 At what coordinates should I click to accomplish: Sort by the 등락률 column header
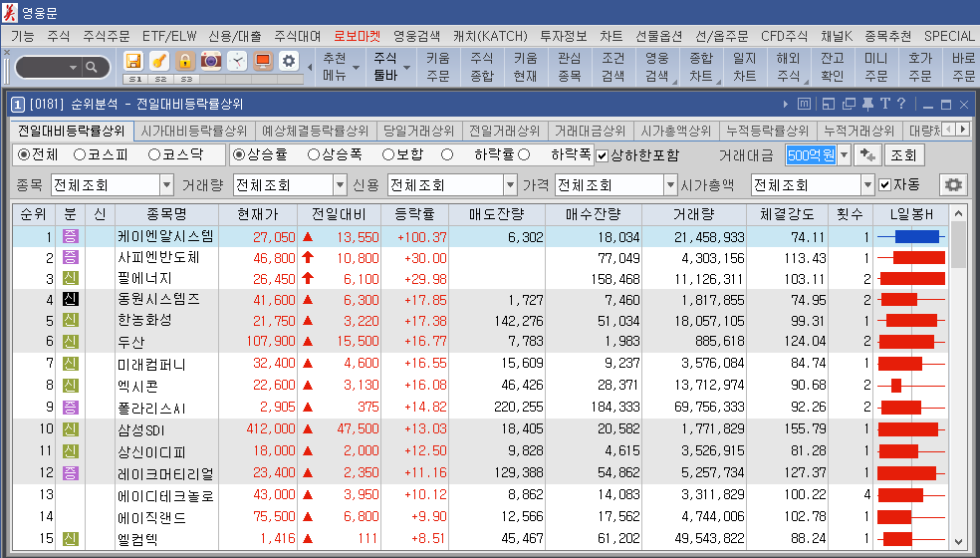coord(415,214)
